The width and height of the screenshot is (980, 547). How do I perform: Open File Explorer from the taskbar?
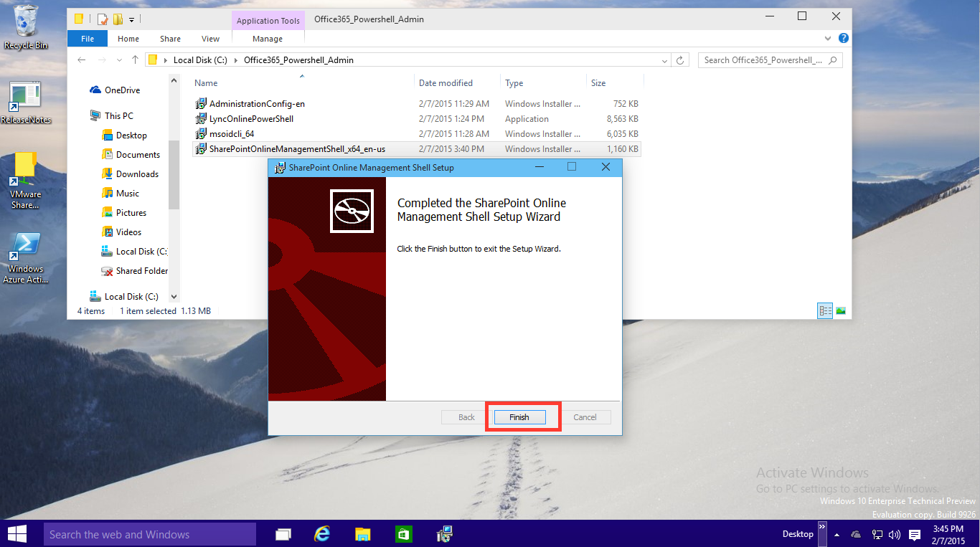[363, 534]
